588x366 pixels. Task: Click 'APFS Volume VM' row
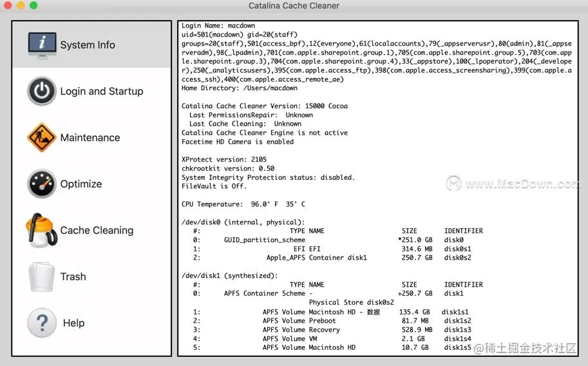[332, 338]
